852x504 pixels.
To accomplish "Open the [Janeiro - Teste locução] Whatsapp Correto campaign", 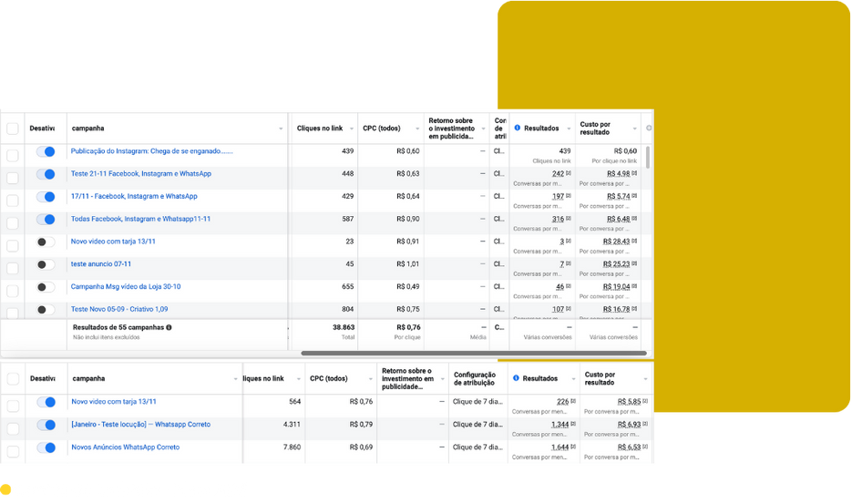I will 140,425.
